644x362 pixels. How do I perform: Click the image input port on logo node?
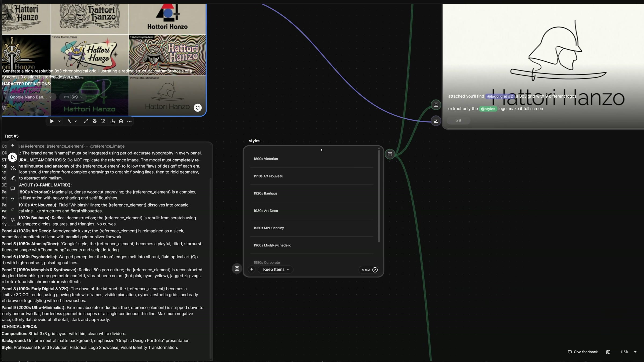tap(436, 121)
